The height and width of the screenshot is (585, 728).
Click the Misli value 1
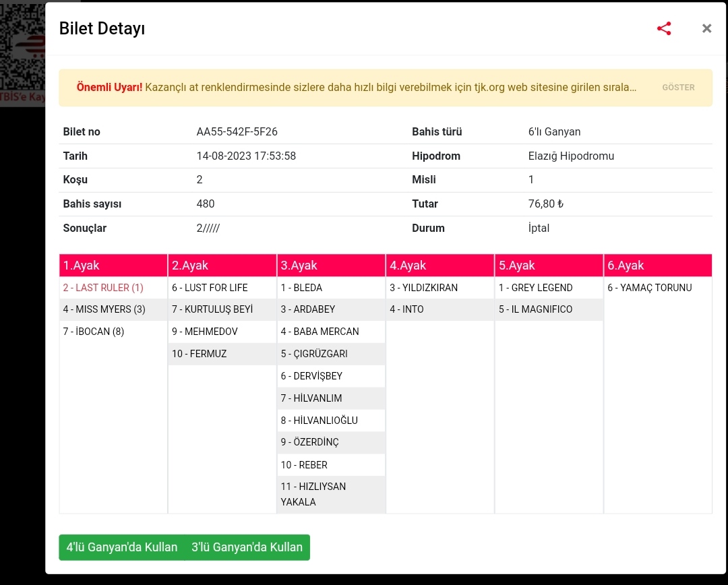530,180
